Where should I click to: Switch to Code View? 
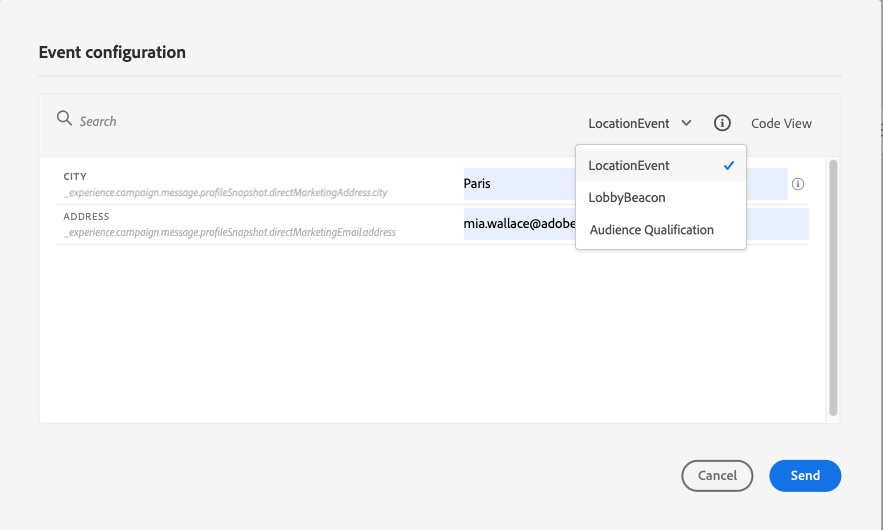point(781,123)
